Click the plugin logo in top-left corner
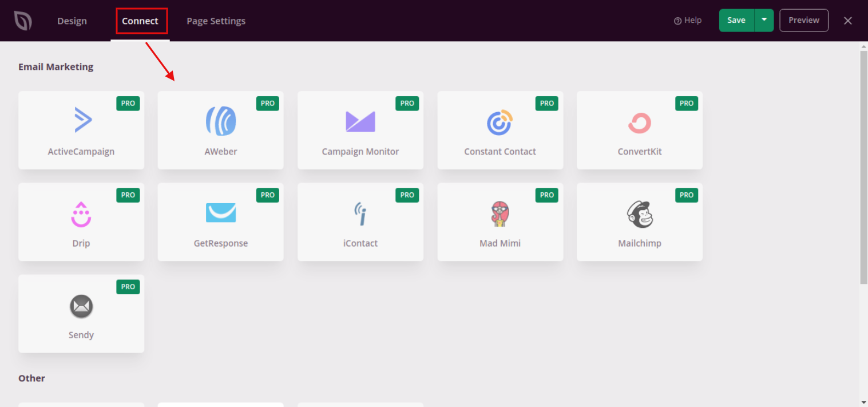Image resolution: width=868 pixels, height=407 pixels. click(23, 20)
